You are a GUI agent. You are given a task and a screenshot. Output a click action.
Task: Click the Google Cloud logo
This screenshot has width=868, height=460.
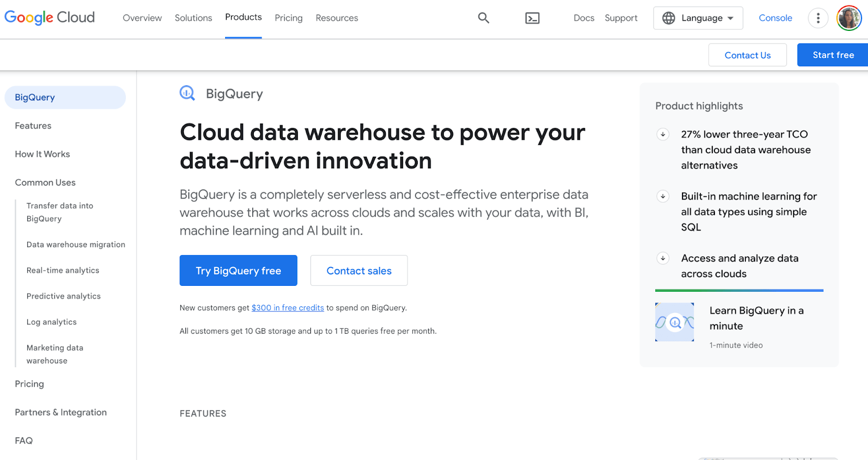click(x=49, y=17)
